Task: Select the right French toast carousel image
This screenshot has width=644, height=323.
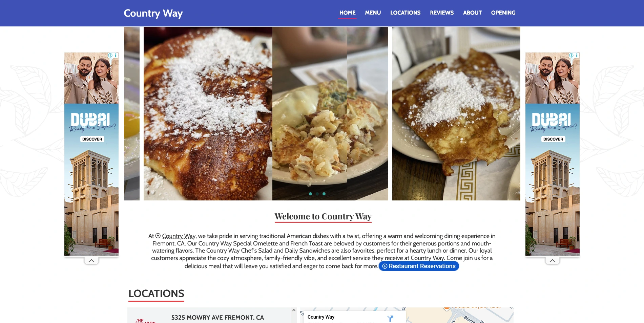Action: [x=456, y=114]
